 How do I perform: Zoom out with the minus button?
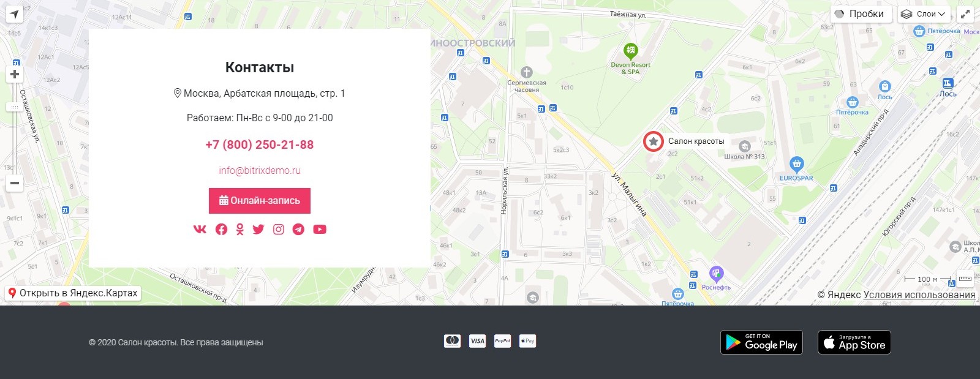click(15, 183)
